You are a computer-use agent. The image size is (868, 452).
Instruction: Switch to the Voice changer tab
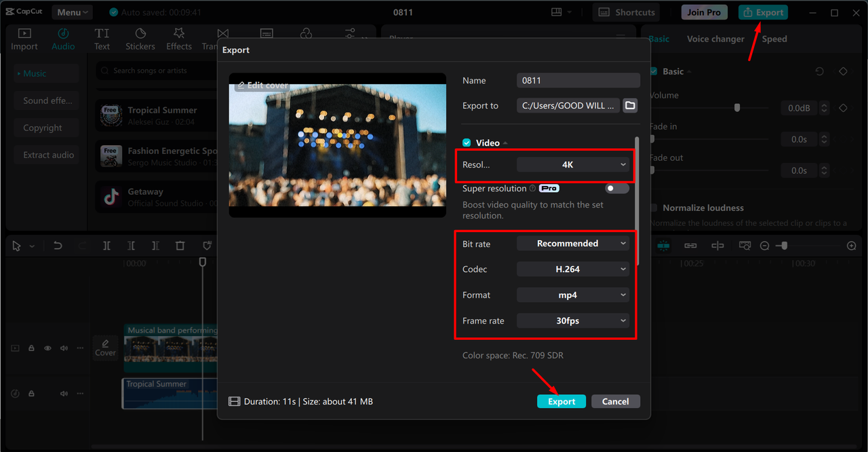[715, 39]
